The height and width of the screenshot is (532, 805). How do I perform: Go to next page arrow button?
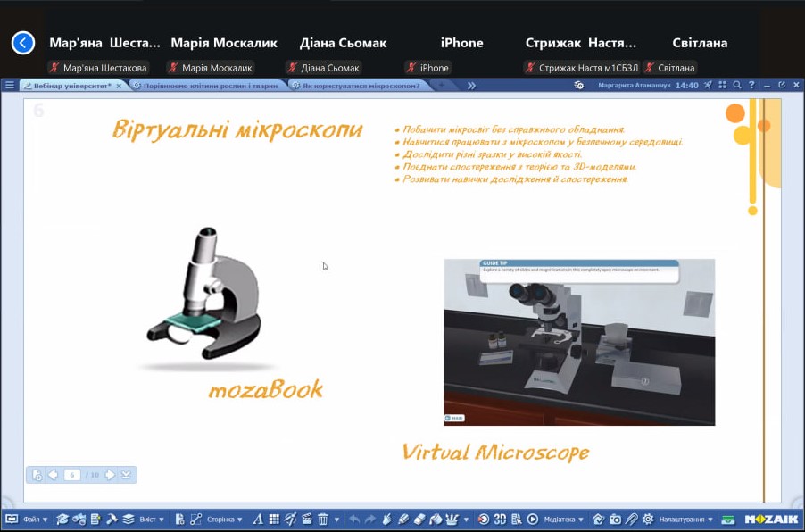(110, 475)
